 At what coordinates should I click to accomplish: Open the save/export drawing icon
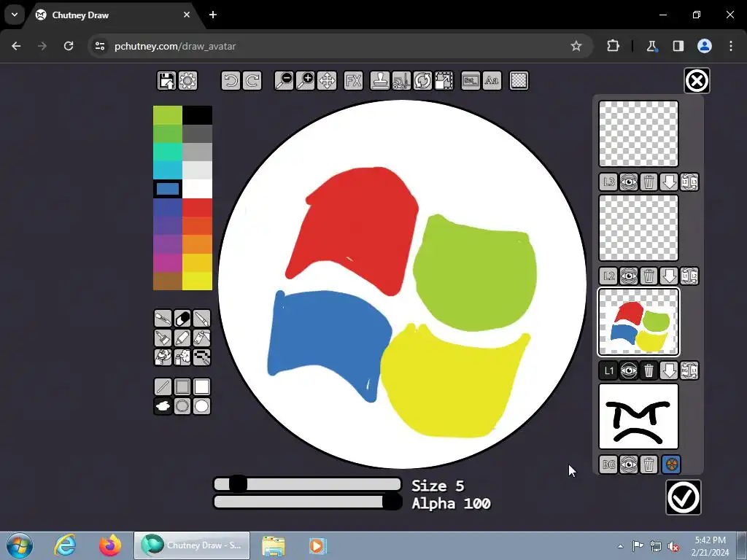coord(166,80)
